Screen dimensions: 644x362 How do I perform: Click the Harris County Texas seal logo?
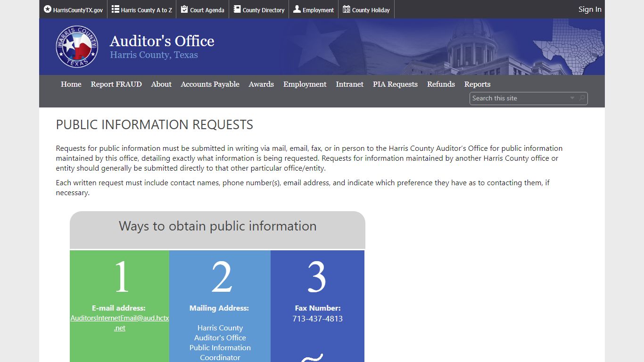click(77, 47)
